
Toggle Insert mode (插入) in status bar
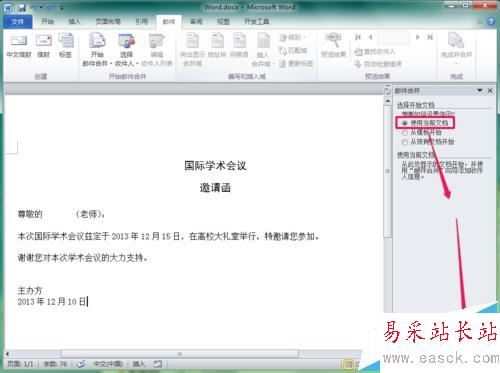point(139,364)
